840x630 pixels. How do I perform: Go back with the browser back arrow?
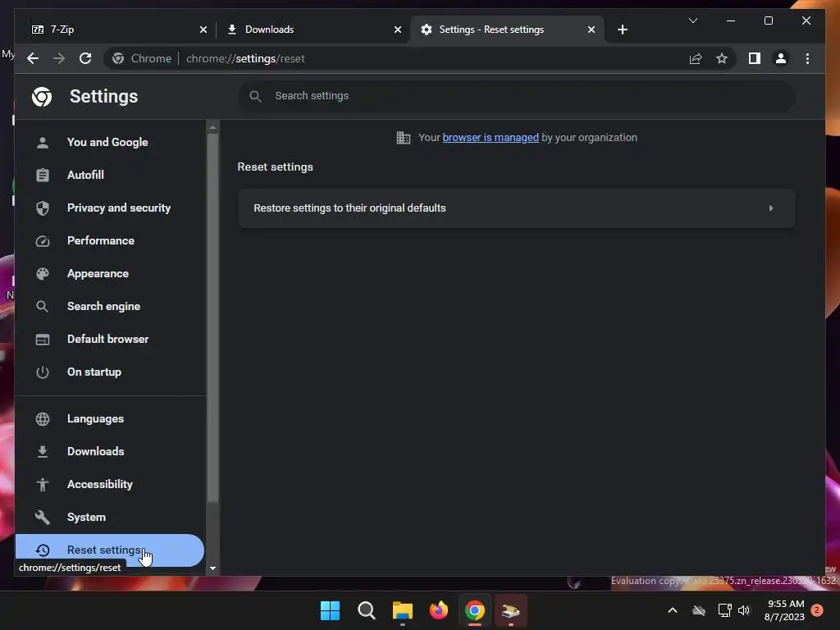tap(33, 58)
